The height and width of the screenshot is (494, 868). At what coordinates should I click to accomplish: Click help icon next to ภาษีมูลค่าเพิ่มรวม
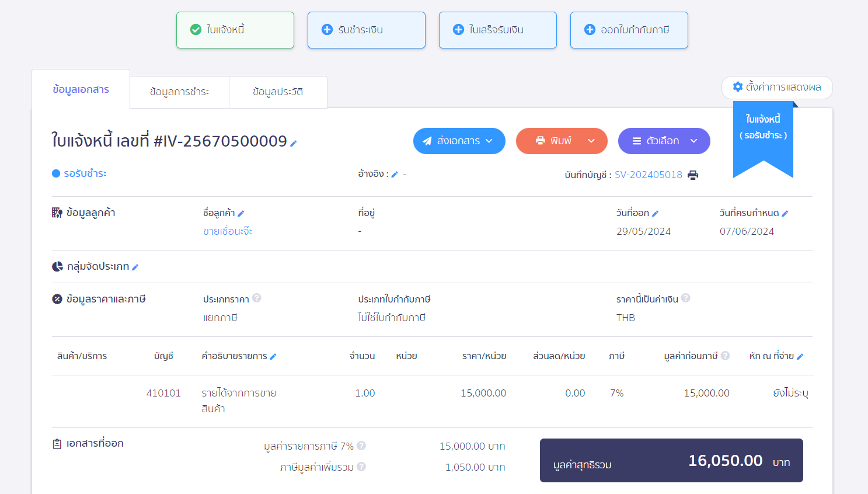click(361, 467)
